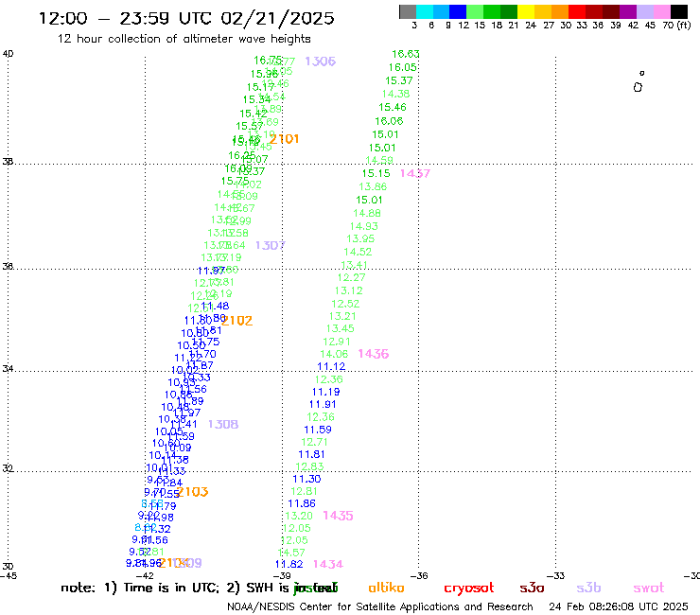
Task: Click the pink time label 1434
Action: click(x=328, y=564)
